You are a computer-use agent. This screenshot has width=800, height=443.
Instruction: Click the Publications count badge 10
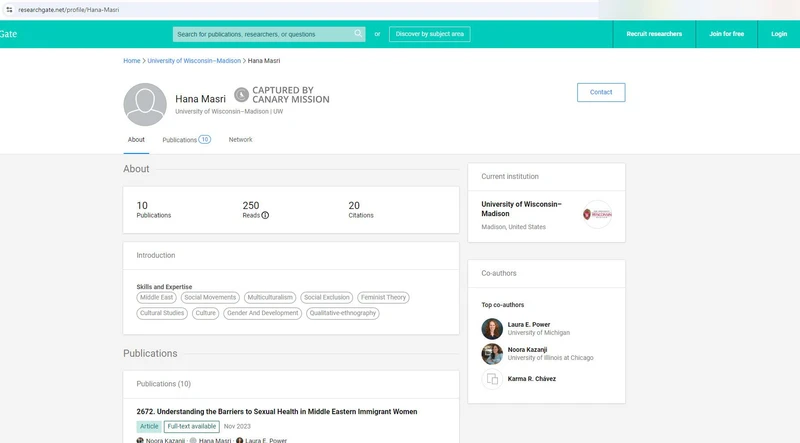coord(205,139)
